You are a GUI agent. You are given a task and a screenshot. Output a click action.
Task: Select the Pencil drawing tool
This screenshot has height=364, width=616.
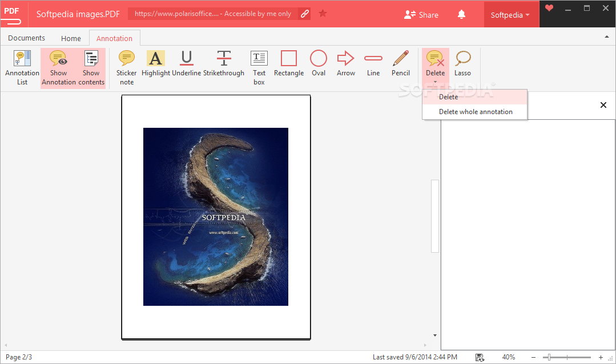[x=401, y=63]
